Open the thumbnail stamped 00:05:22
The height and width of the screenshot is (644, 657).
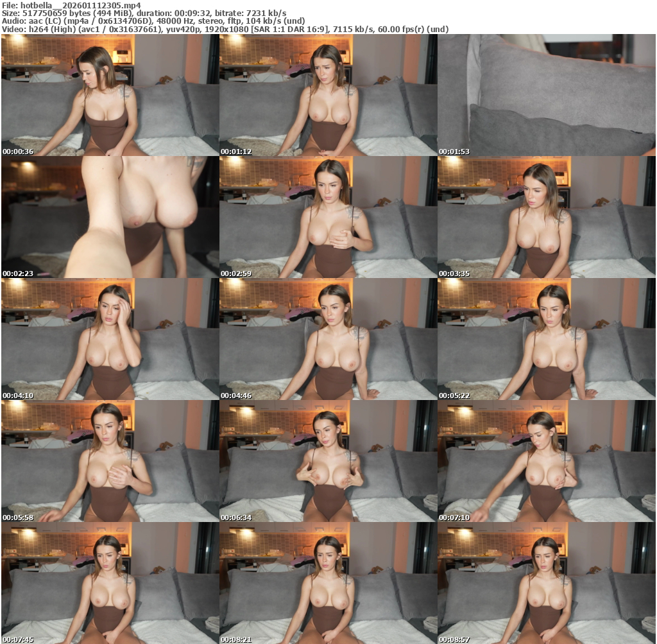[547, 339]
